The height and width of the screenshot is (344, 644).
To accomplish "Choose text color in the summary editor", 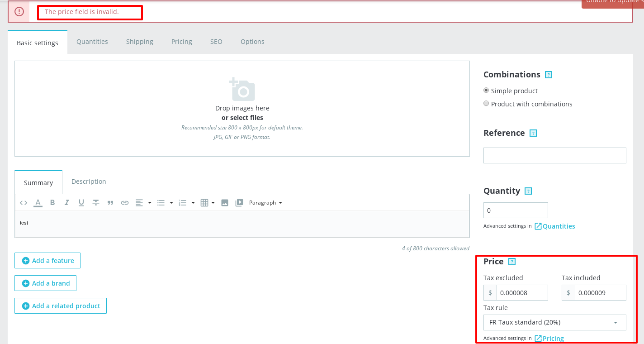I will pyautogui.click(x=38, y=203).
